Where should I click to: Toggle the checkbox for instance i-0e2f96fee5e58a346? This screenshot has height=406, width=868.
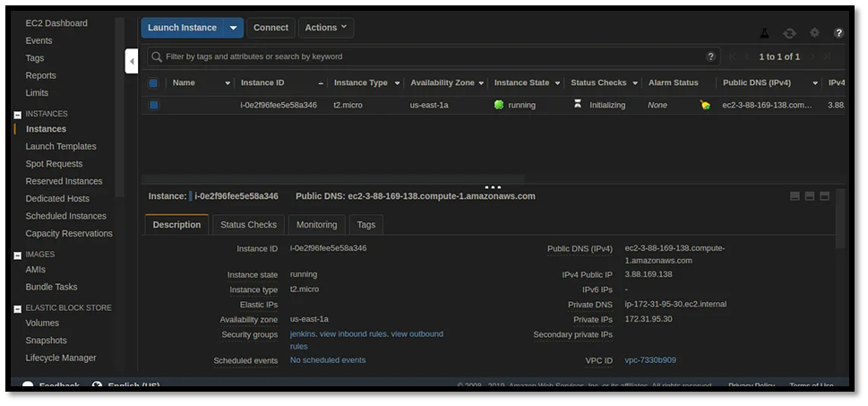(153, 105)
